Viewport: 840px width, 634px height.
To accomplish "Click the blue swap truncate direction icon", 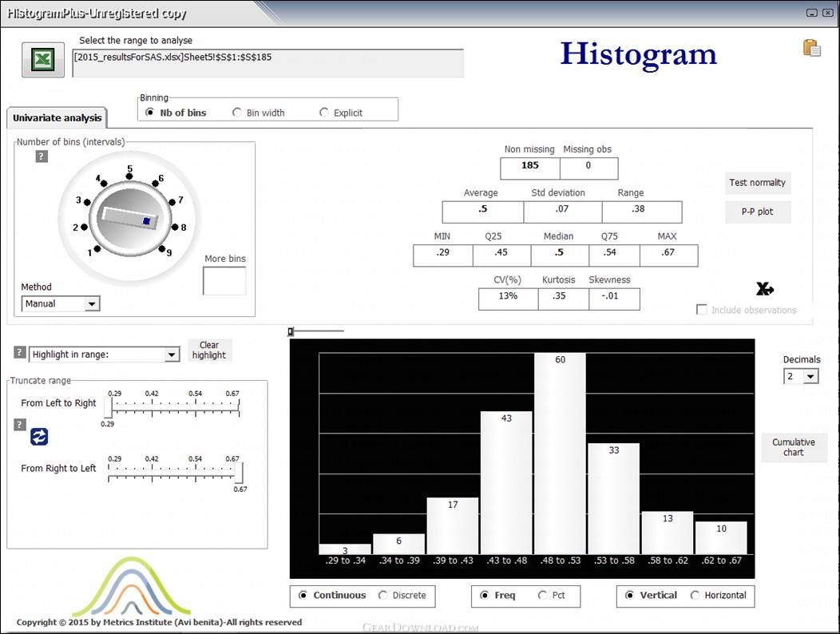I will [39, 436].
